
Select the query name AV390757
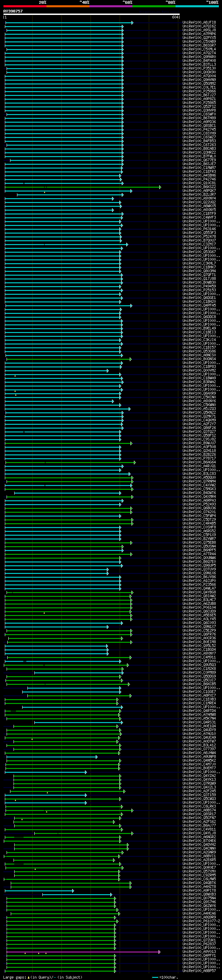13,11
